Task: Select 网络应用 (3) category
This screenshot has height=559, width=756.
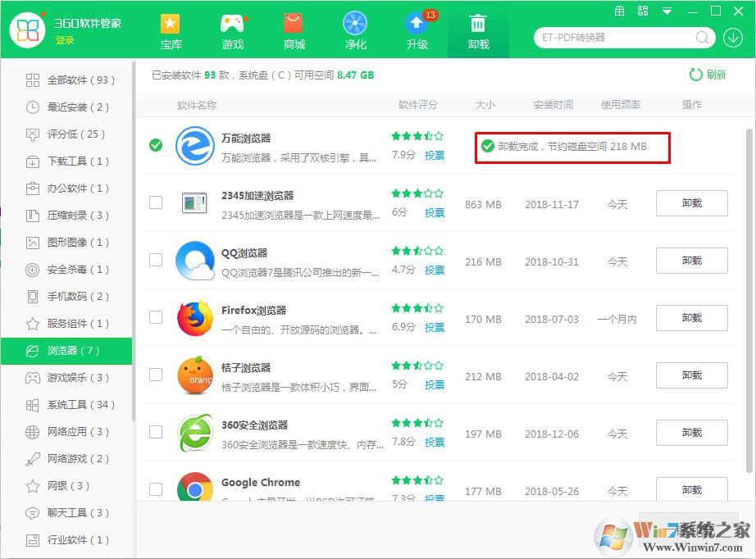Action: pyautogui.click(x=66, y=432)
